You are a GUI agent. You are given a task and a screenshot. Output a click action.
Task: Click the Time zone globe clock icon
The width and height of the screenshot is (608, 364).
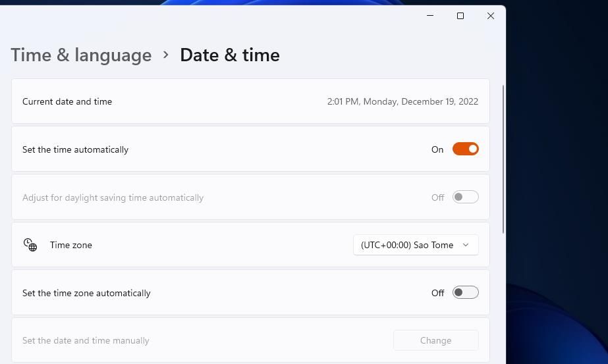30,245
